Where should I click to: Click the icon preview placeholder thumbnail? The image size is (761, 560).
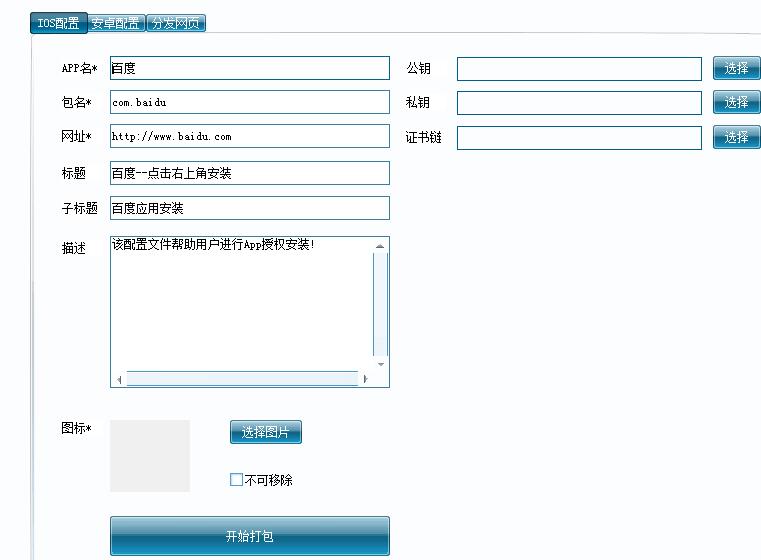pos(150,456)
